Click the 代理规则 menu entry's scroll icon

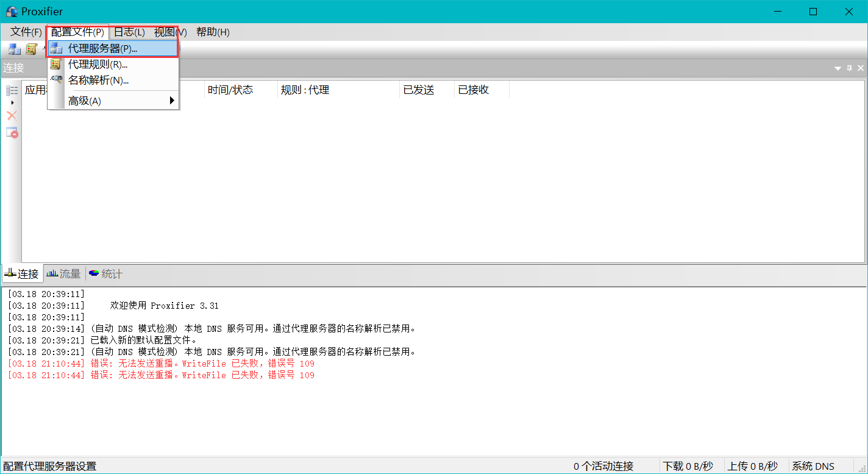coord(56,64)
